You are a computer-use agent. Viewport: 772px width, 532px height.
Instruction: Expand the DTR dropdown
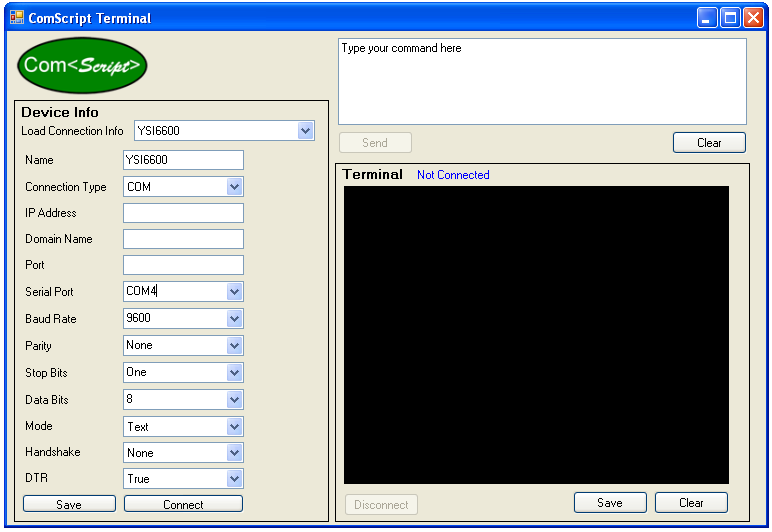tap(234, 479)
